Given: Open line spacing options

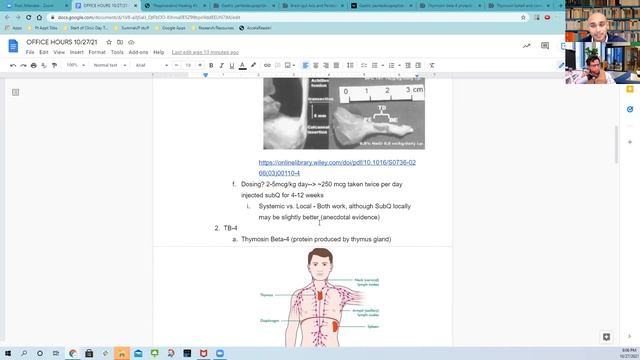Looking at the screenshot, I should [x=350, y=65].
